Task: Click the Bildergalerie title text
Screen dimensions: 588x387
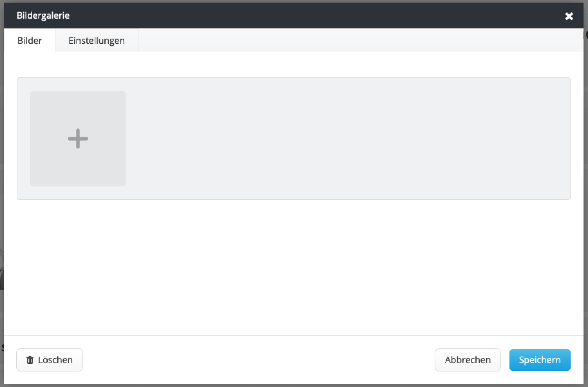Action: click(43, 16)
